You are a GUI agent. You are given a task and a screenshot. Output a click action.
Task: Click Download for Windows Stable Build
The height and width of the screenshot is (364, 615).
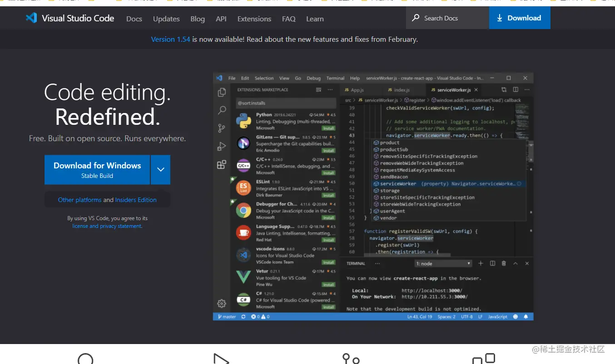97,170
